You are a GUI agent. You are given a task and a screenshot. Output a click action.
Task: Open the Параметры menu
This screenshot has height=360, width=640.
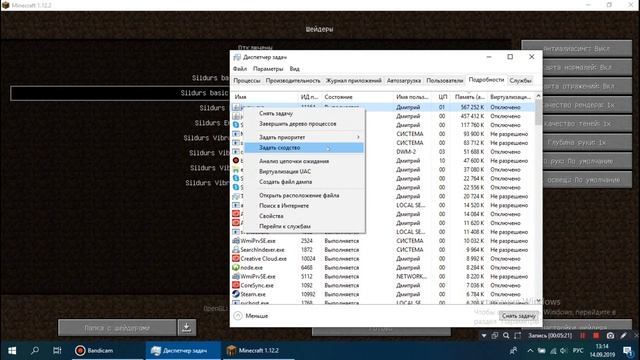pos(268,69)
